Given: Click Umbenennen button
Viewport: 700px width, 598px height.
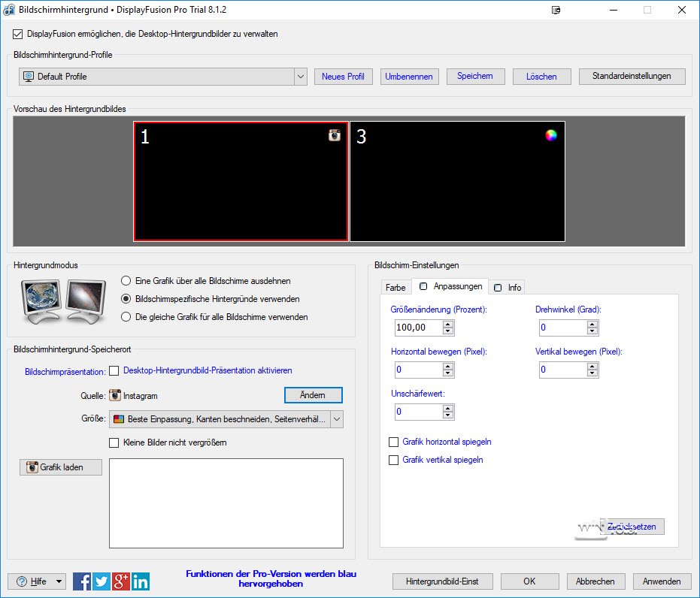Looking at the screenshot, I should coord(409,77).
